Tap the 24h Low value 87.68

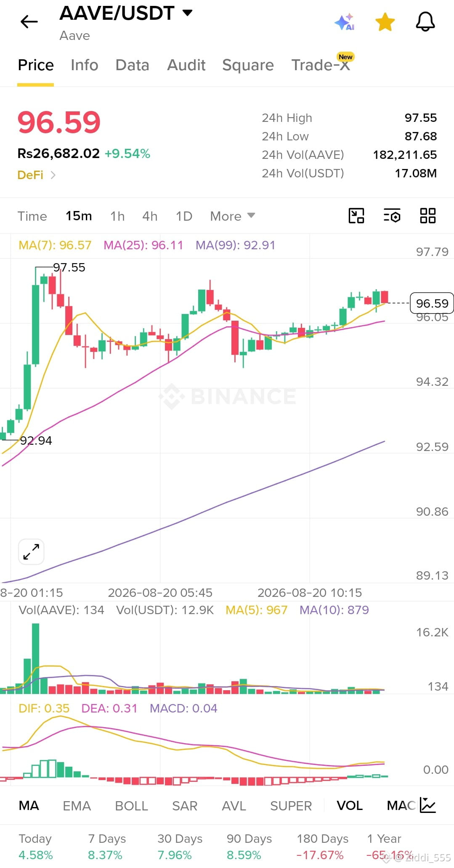(x=421, y=136)
